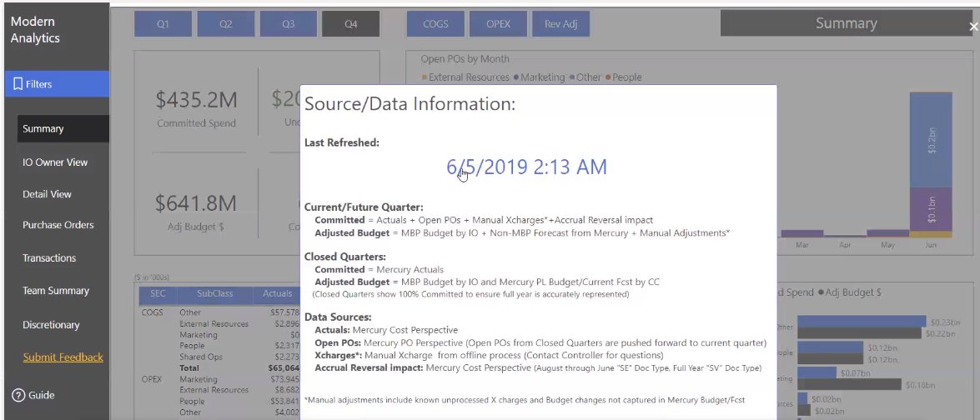This screenshot has height=420, width=980.
Task: Open the Guide question mark icon
Action: point(18,395)
